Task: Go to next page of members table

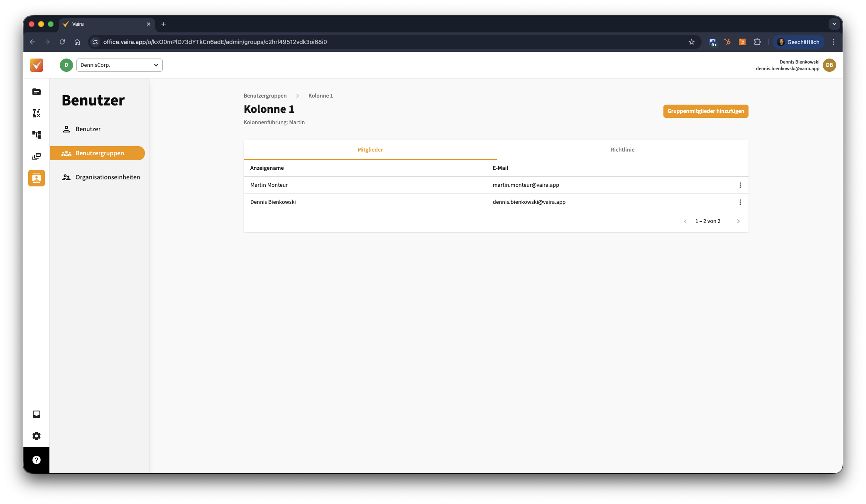Action: click(738, 221)
